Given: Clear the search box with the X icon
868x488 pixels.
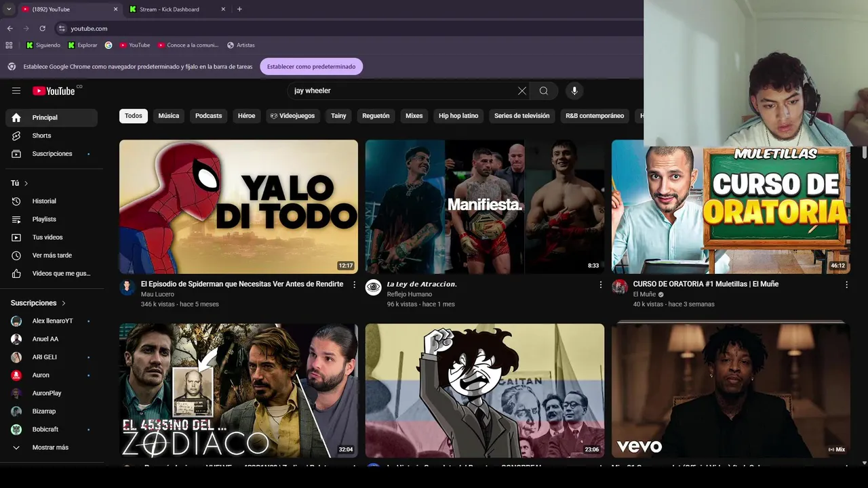Looking at the screenshot, I should pyautogui.click(x=522, y=91).
